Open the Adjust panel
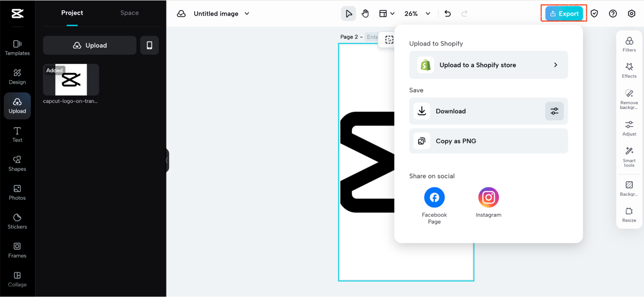Screen dimensions: 644x297 coord(629,128)
